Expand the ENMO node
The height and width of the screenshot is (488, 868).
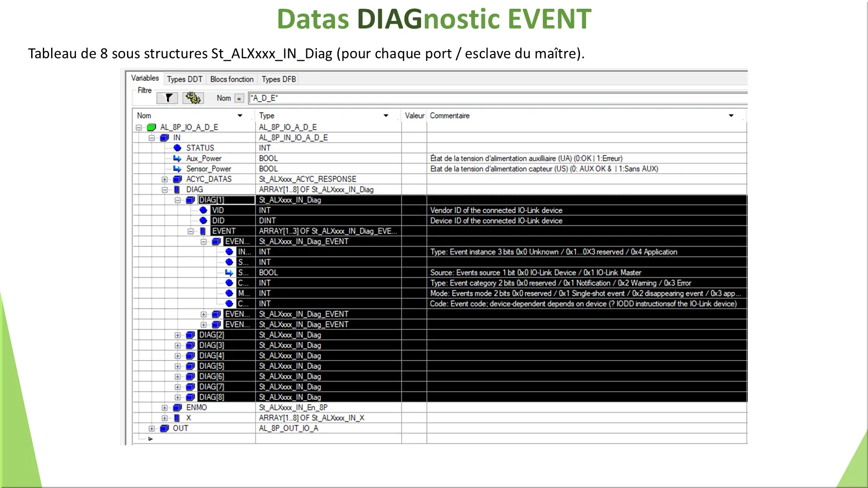[165, 408]
